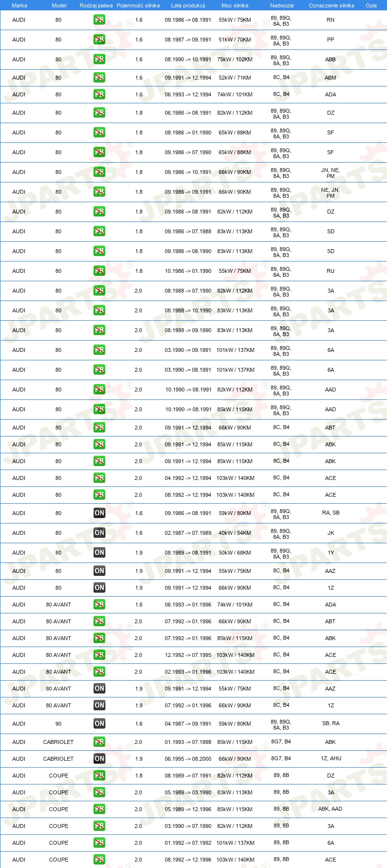Select the PB icon in the Cabriolet ABK row
The height and width of the screenshot is (868, 387).
[x=99, y=742]
